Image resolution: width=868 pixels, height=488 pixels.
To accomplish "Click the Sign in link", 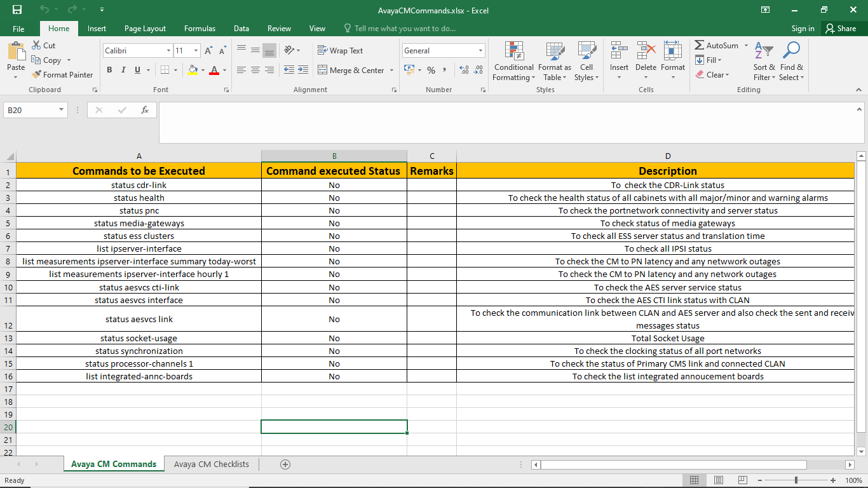I will click(803, 29).
